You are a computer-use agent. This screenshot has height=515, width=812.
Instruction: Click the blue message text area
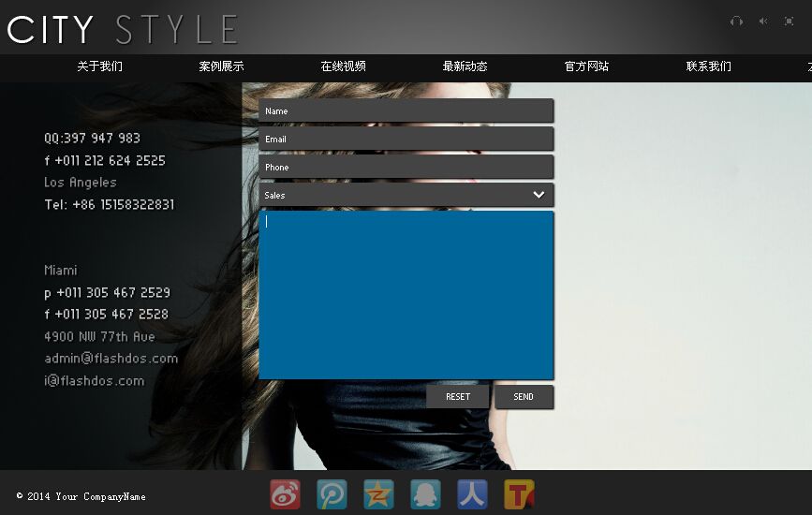tap(406, 295)
